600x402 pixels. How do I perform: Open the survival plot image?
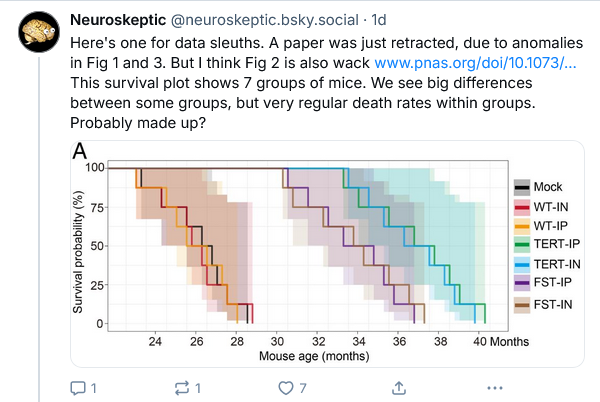coord(300,250)
